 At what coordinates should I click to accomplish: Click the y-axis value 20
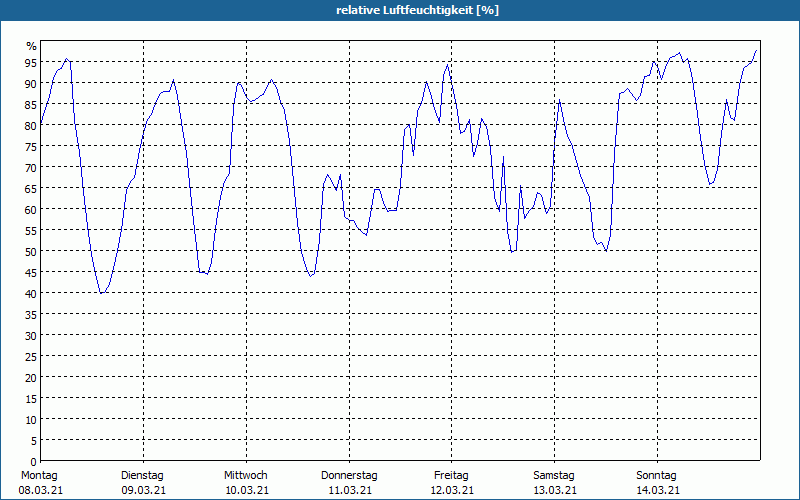[x=31, y=378]
